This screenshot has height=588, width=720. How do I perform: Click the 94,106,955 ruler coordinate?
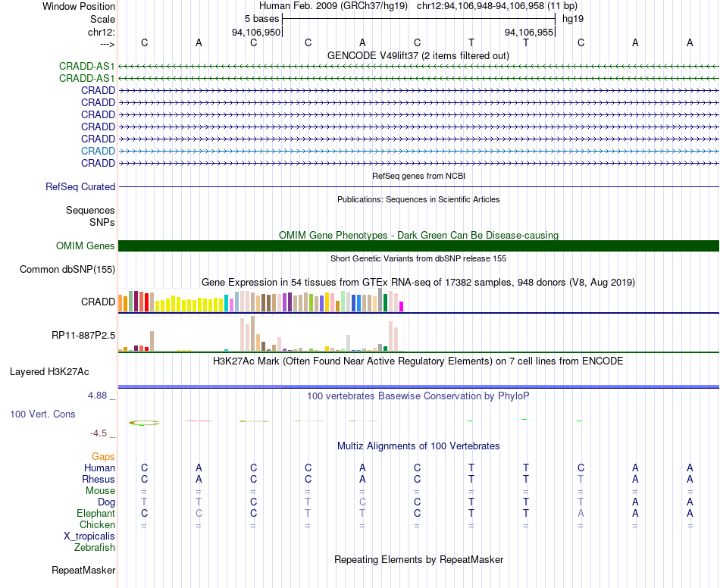click(529, 32)
